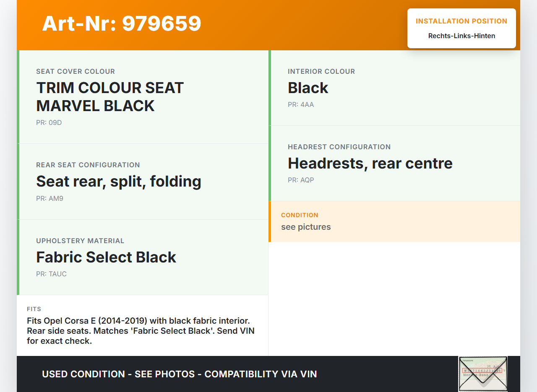Click the Rechts-Links-Hinten position text
537x392 pixels.
tap(461, 36)
